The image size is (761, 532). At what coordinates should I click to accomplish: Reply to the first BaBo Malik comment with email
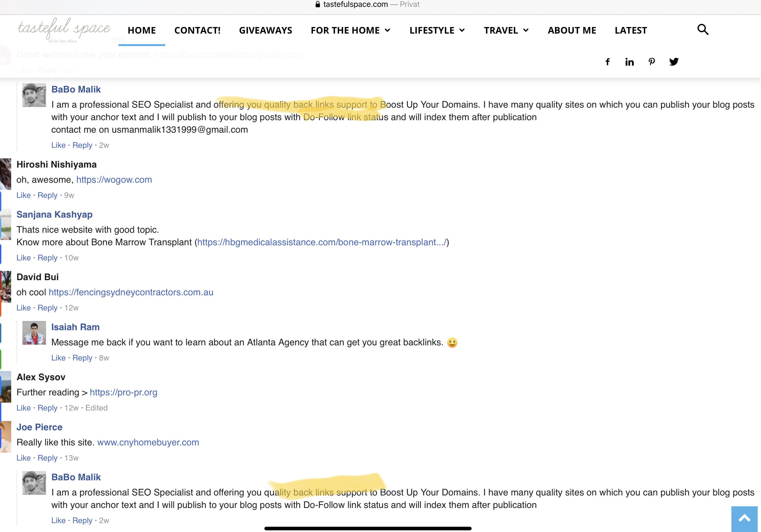[82, 145]
